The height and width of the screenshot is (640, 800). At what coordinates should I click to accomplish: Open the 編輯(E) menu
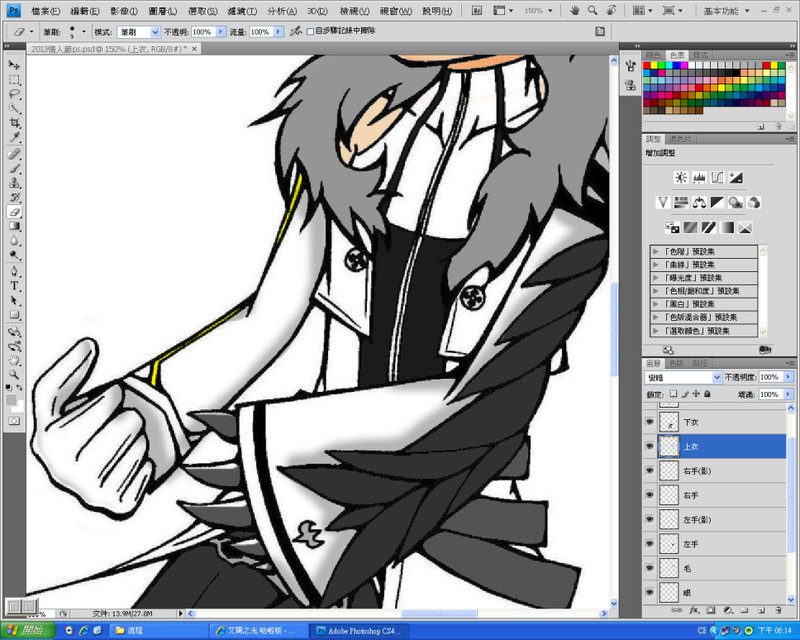click(85, 11)
